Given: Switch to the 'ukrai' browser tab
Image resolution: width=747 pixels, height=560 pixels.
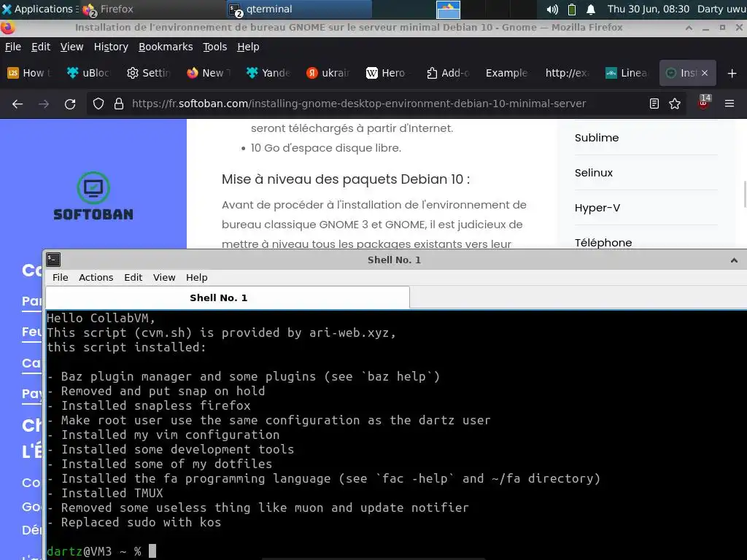Looking at the screenshot, I should [328, 73].
